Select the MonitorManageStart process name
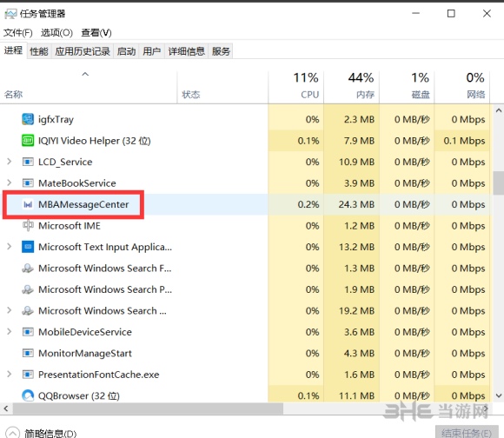Screen dimensions: 504x438 click(85, 353)
